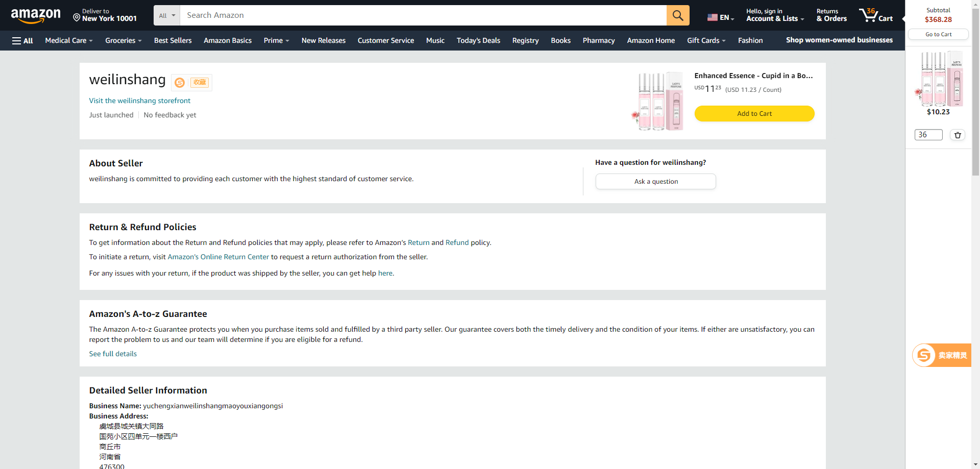Open Amazon's Online Return Center link
This screenshot has height=469, width=980.
(x=218, y=257)
